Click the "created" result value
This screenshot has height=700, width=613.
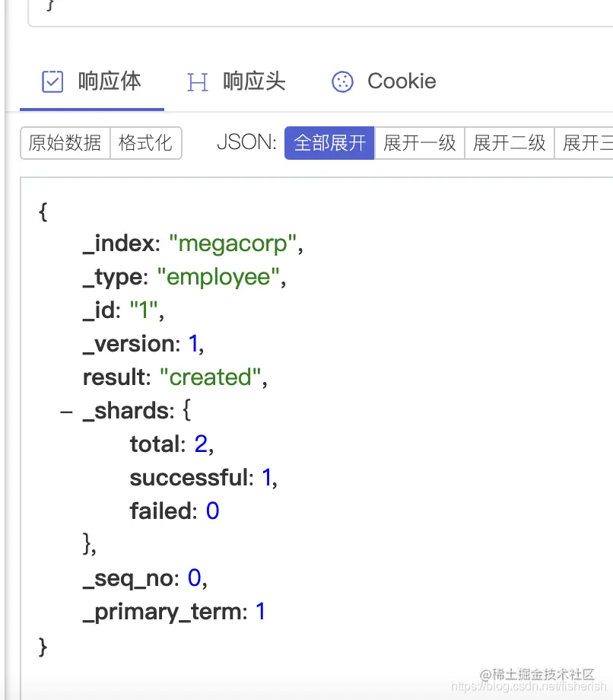click(x=210, y=377)
